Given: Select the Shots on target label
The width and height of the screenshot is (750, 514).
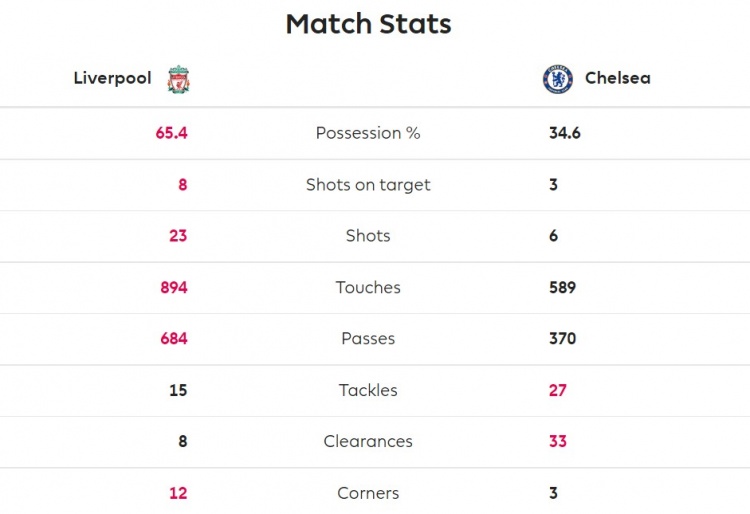Looking at the screenshot, I should click(x=368, y=185).
